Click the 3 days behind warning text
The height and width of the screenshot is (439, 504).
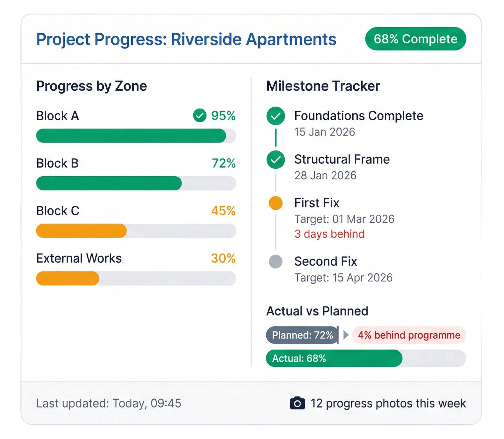click(x=329, y=234)
